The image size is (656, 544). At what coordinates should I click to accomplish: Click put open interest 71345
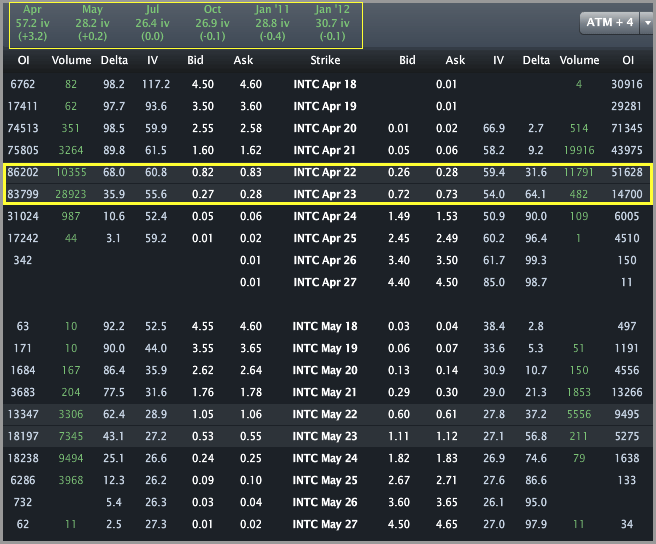[627, 128]
